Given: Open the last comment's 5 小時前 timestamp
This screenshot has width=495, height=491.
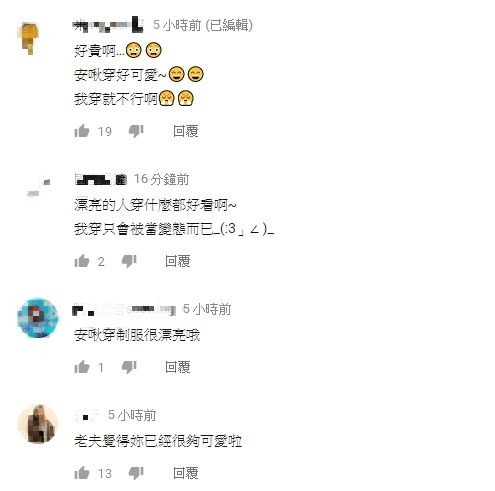Looking at the screenshot, I should coord(132,415).
